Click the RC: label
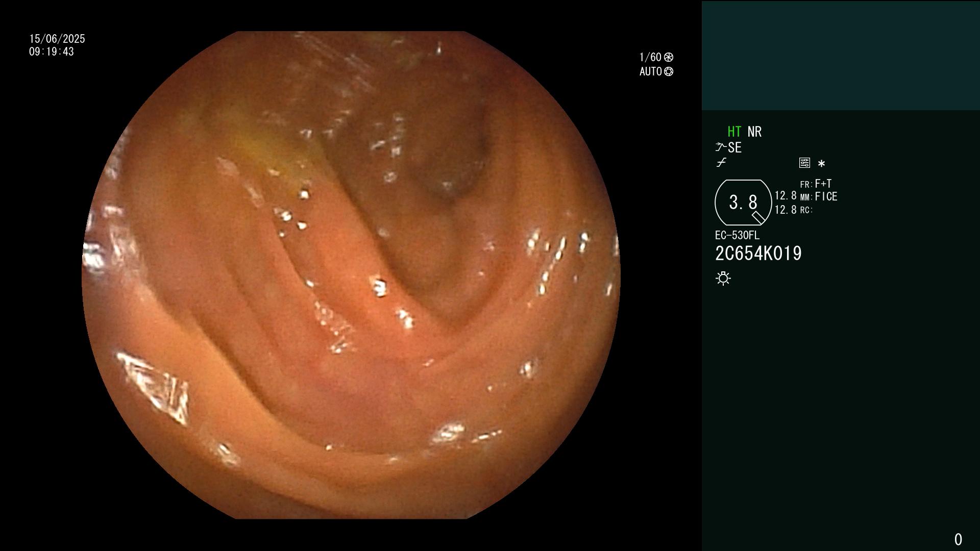 point(806,210)
